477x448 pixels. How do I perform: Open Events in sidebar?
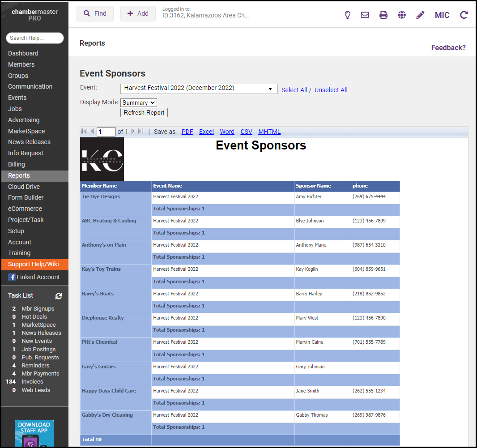[x=17, y=98]
